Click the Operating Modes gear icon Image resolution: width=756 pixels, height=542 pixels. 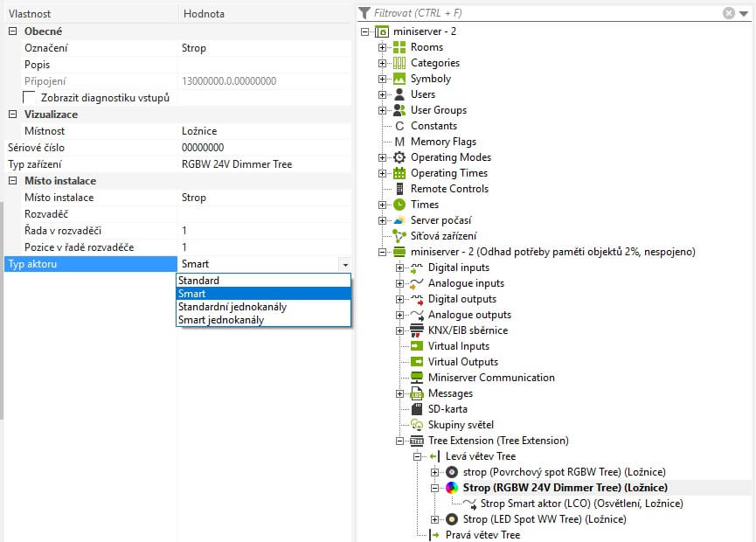[x=399, y=157]
